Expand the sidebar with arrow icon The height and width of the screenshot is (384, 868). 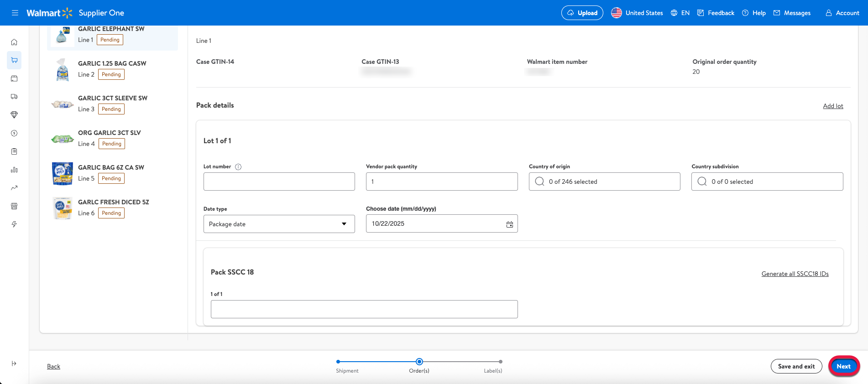coord(14,363)
